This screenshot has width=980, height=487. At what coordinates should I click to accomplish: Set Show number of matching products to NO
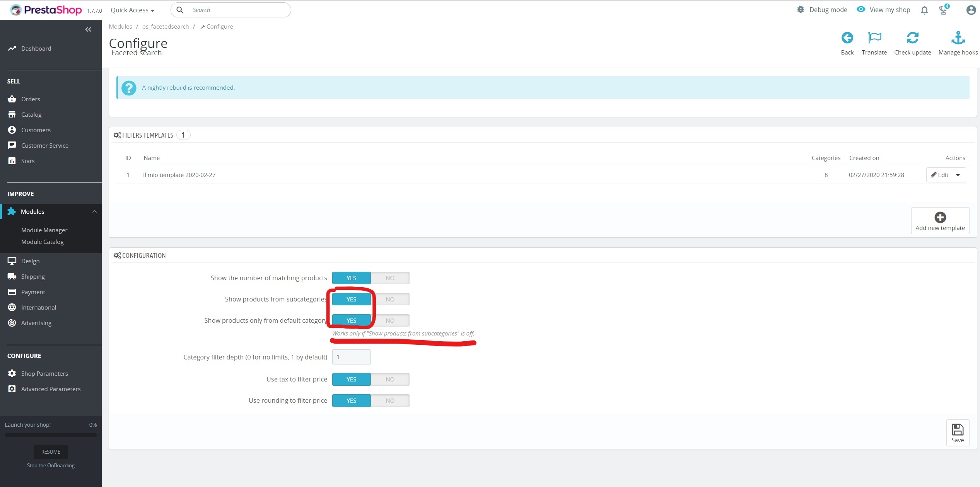click(x=390, y=278)
